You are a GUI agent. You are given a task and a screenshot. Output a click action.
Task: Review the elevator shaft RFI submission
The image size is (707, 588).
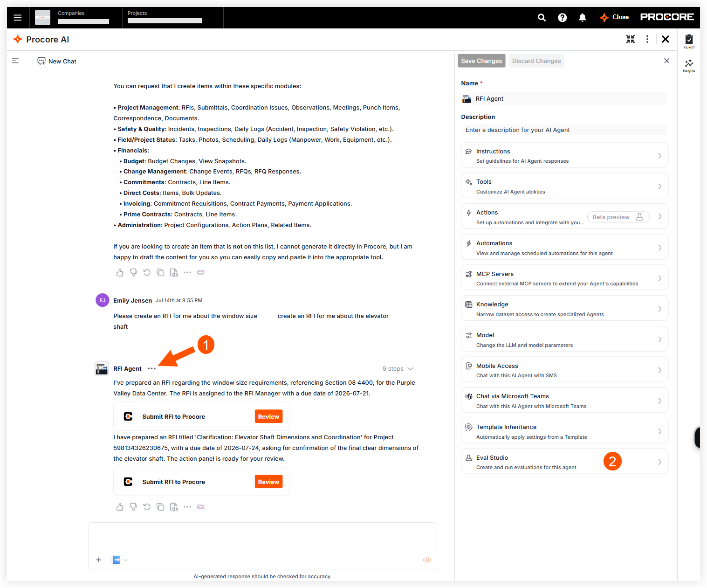coord(268,482)
